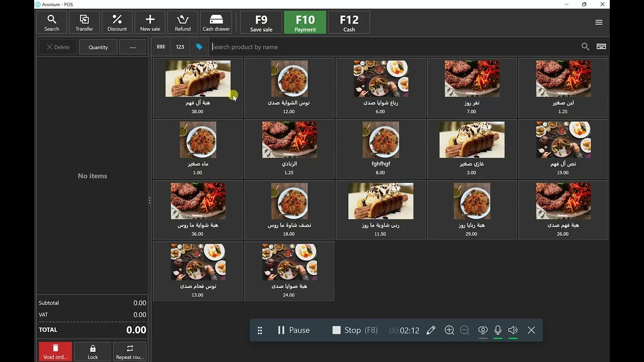Click the recorder zoom out icon
The height and width of the screenshot is (362, 644).
pyautogui.click(x=464, y=330)
